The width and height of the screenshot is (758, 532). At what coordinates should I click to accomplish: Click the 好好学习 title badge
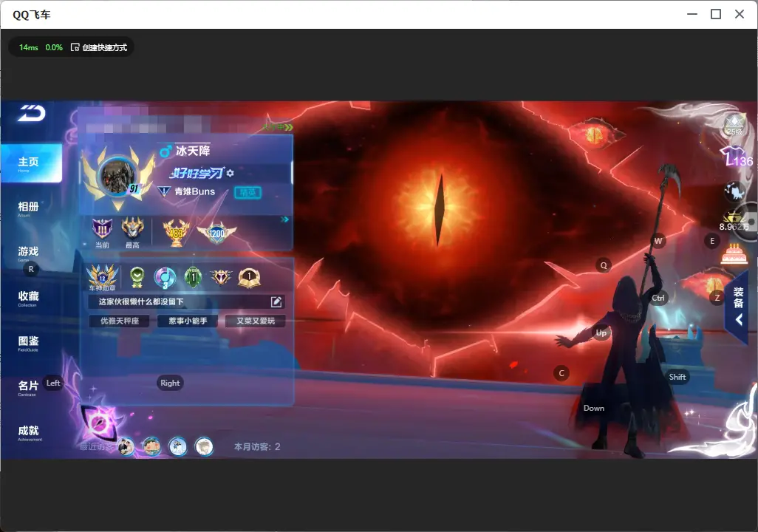(196, 173)
